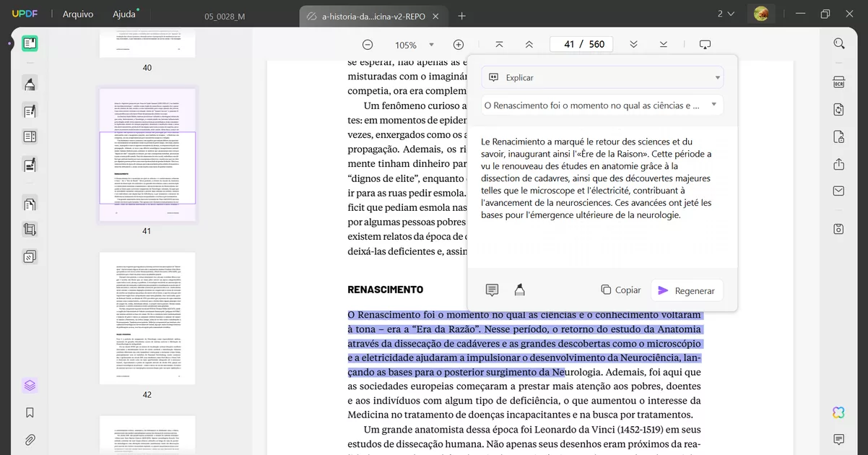Toggle the Bookmarks panel
Viewport: 868px width, 455px height.
(29, 412)
